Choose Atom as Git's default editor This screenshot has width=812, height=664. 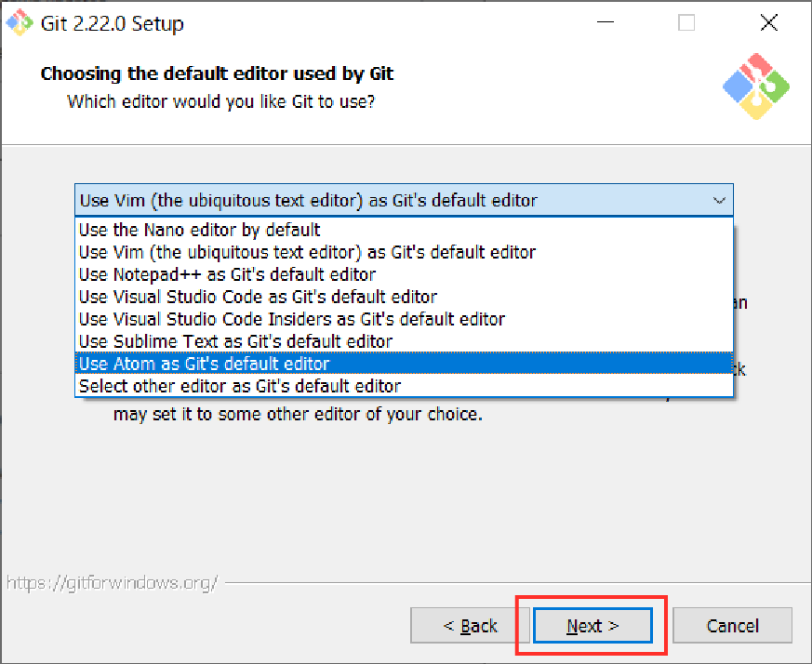click(x=204, y=364)
